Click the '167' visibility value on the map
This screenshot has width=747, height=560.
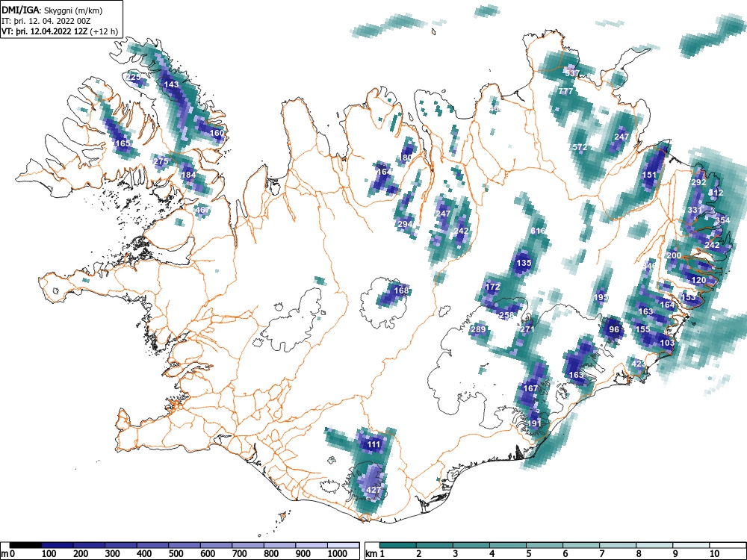click(530, 388)
